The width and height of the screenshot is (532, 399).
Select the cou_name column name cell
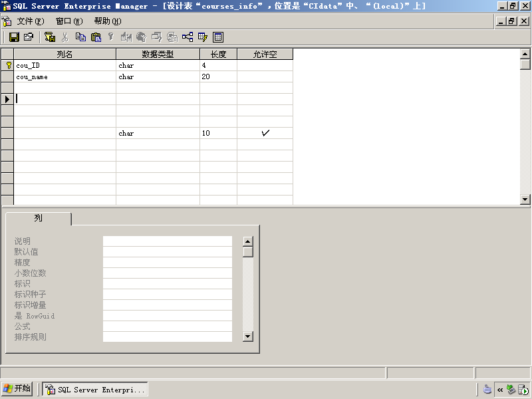[65, 76]
